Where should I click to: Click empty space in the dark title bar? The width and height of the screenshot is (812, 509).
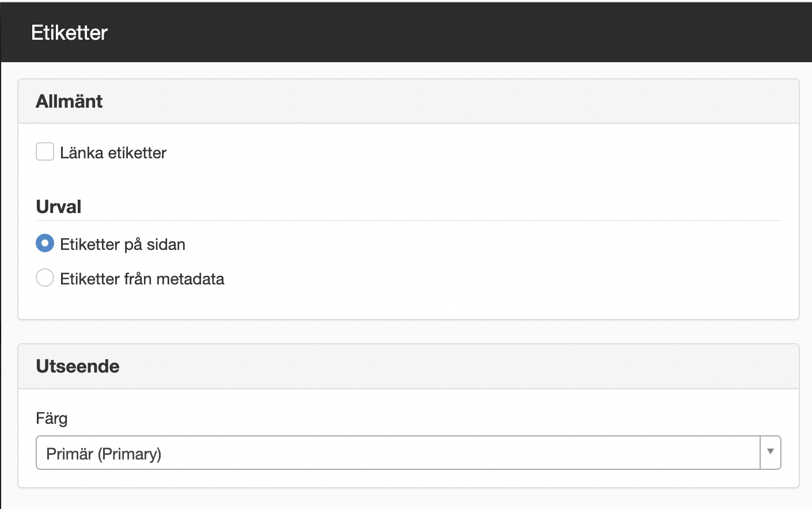click(x=461, y=33)
